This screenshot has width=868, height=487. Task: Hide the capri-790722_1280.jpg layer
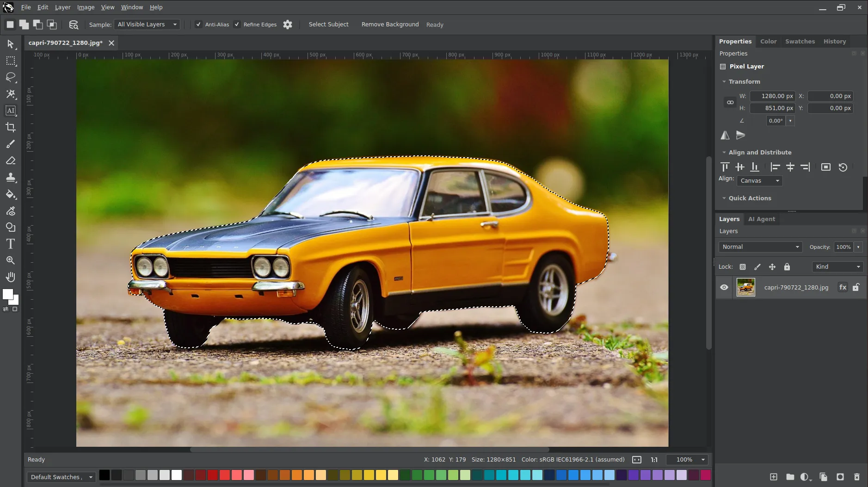click(724, 287)
